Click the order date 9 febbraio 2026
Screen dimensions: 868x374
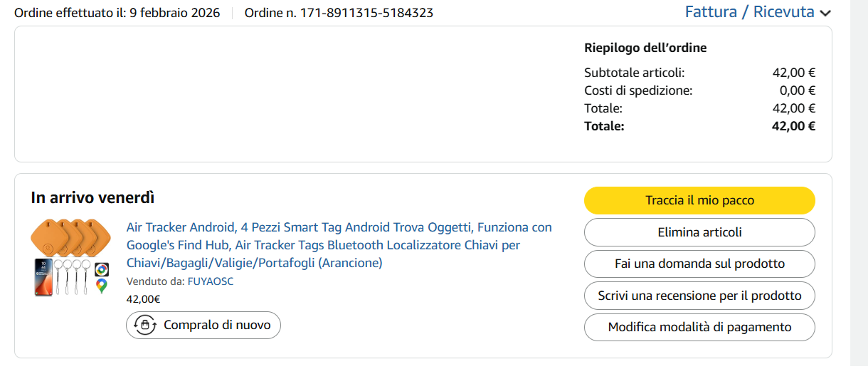(x=174, y=13)
